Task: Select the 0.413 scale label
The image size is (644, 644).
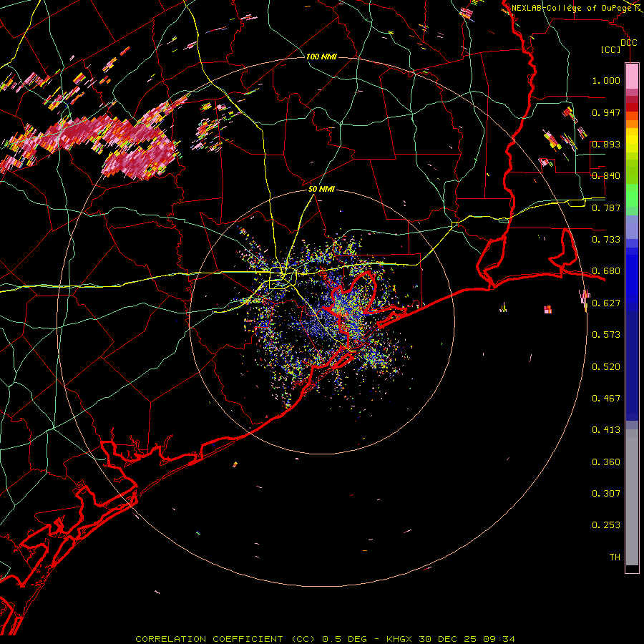Action: [606, 430]
